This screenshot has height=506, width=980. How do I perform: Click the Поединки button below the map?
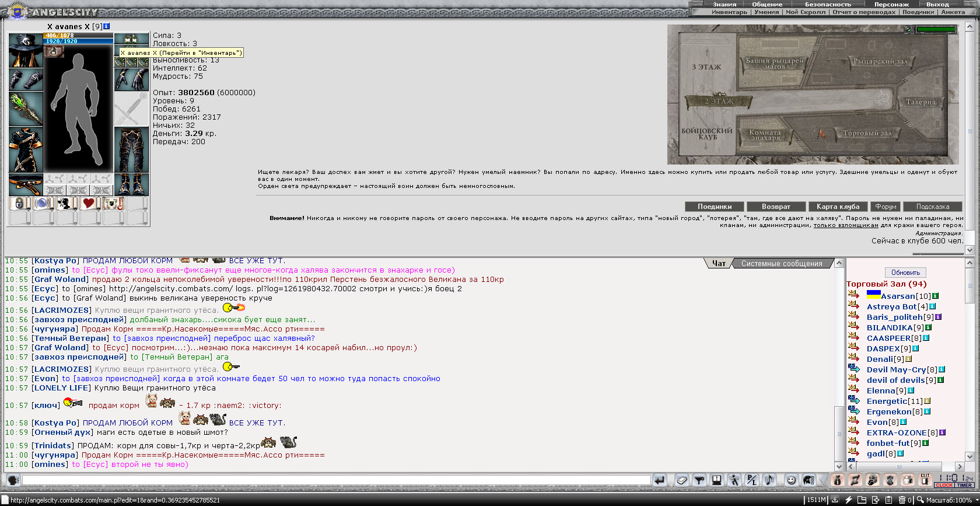[x=715, y=207]
